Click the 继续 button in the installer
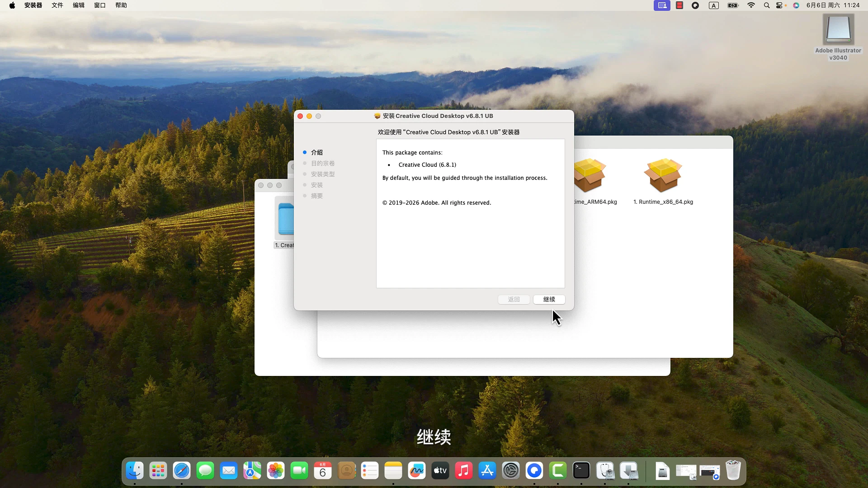868x488 pixels. tap(549, 299)
